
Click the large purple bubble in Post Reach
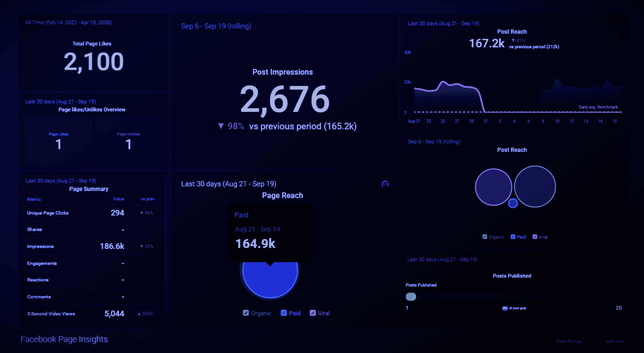coord(494,187)
